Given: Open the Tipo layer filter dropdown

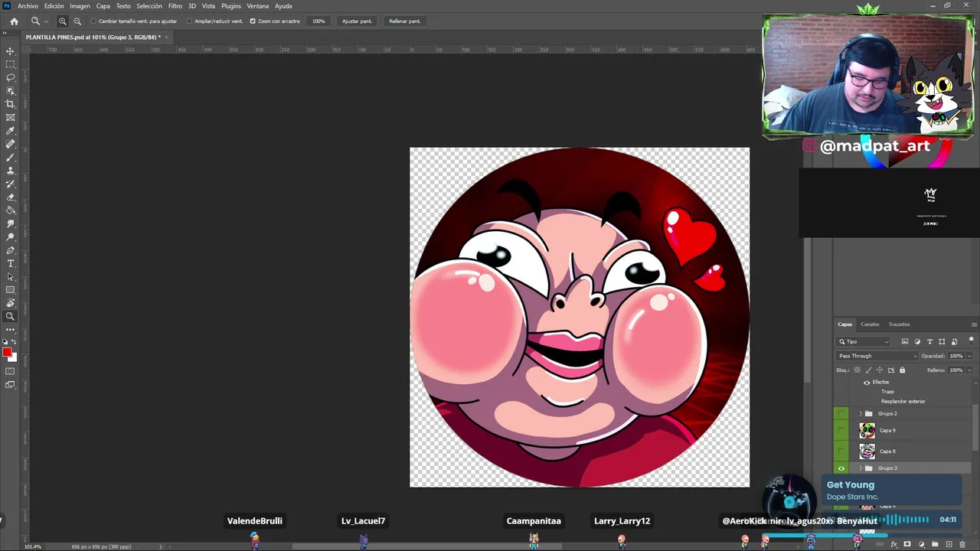Looking at the screenshot, I should pos(864,341).
